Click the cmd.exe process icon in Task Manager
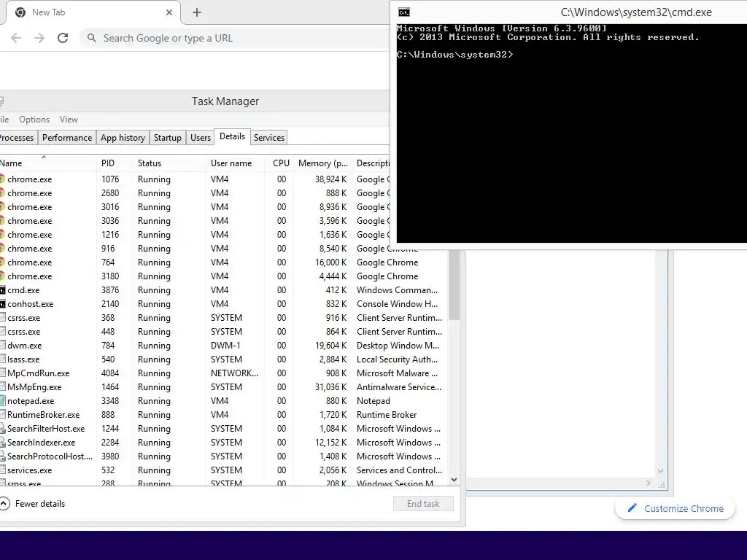Image resolution: width=747 pixels, height=560 pixels. [2, 290]
